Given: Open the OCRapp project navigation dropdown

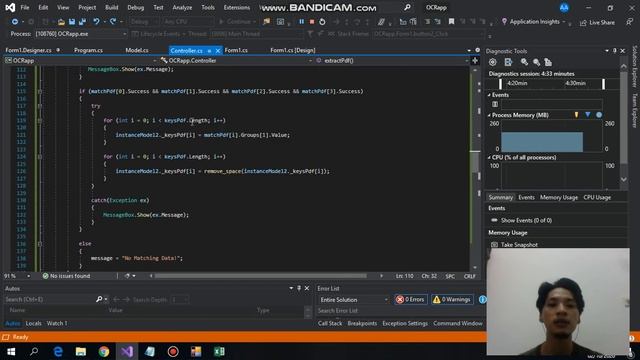Looking at the screenshot, I should click(x=81, y=60).
